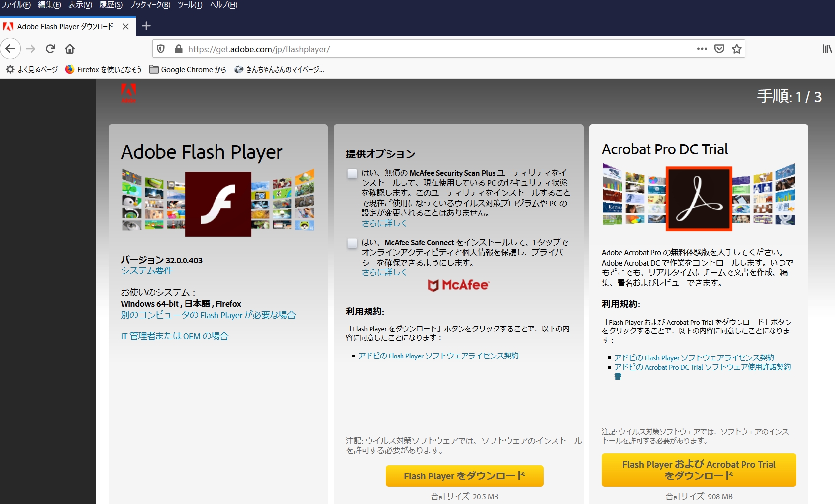Image resolution: width=835 pixels, height=504 pixels.
Task: Open the Firefox home page
Action: click(70, 49)
